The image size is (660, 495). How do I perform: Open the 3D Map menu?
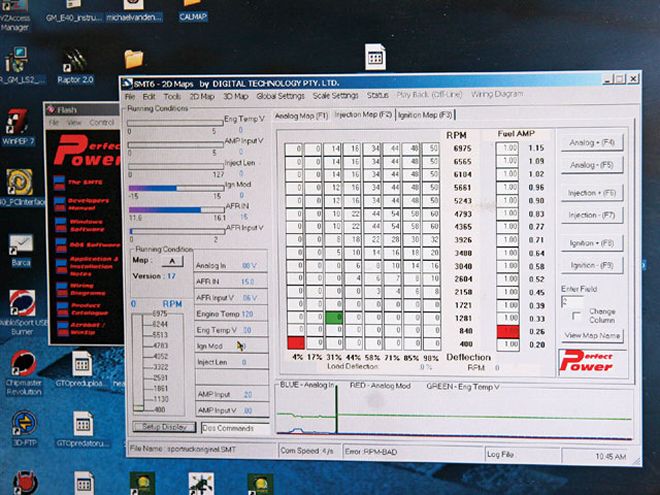click(x=235, y=96)
